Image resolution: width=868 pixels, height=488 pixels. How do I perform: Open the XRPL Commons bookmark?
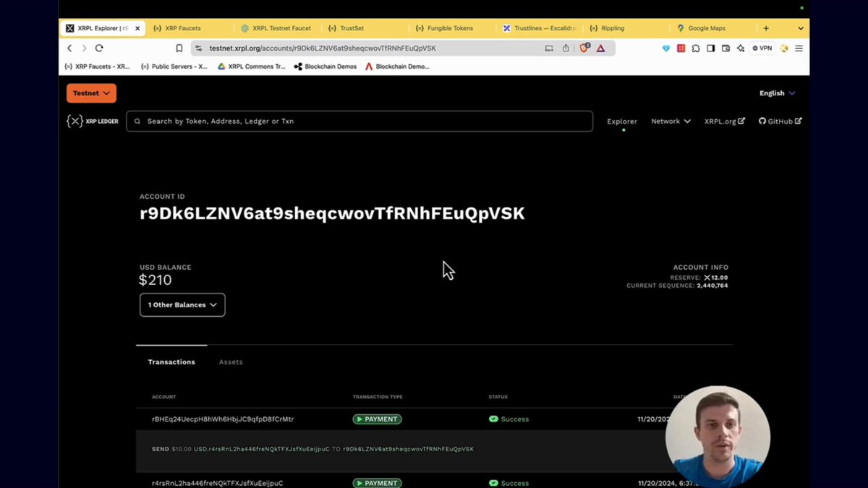[252, 67]
